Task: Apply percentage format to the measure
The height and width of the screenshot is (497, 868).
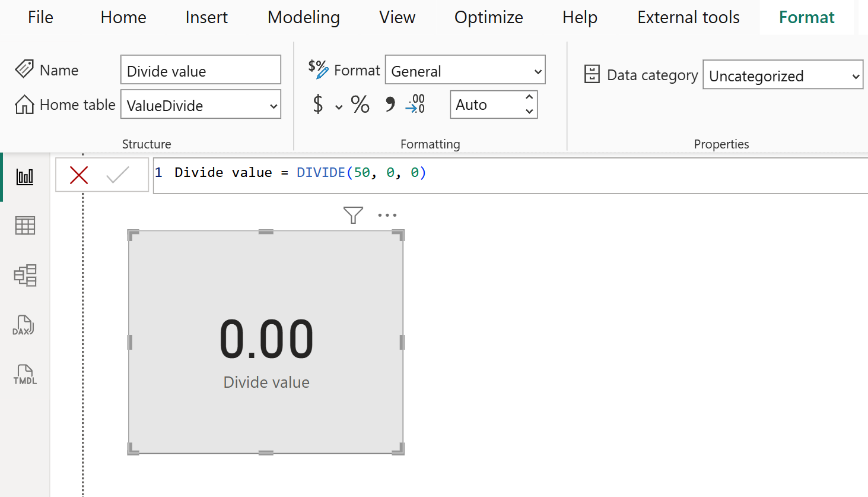Action: pyautogui.click(x=360, y=104)
